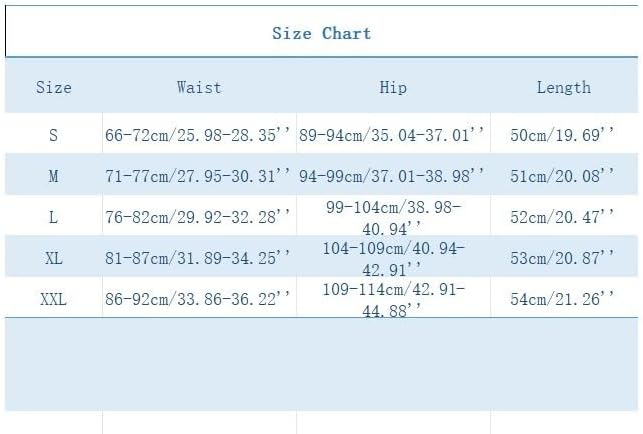Select the Size column header

pyautogui.click(x=54, y=87)
